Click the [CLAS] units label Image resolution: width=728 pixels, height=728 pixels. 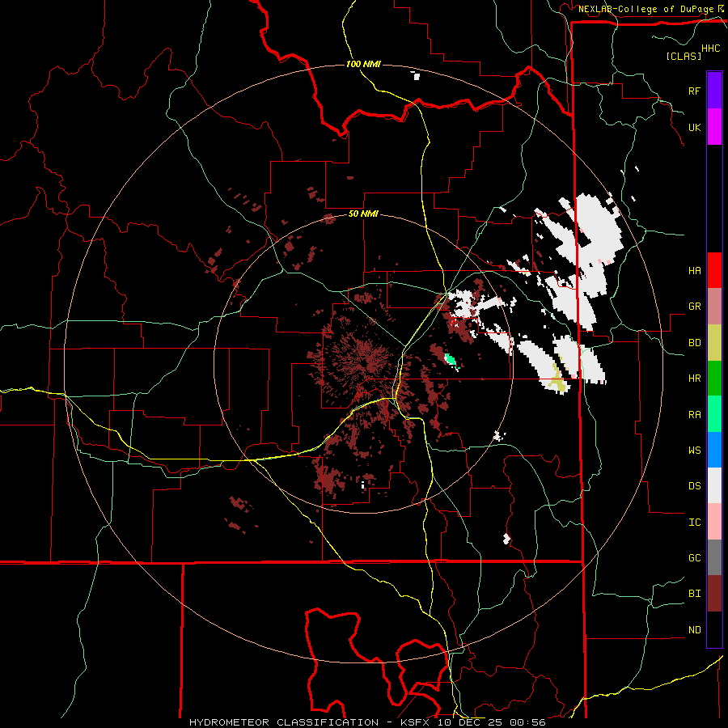coord(684,56)
